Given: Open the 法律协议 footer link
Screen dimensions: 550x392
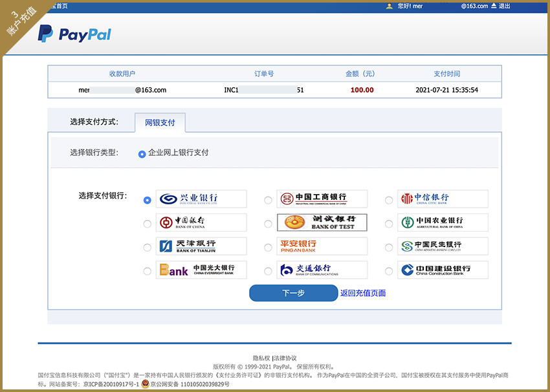Looking at the screenshot, I should point(285,358).
